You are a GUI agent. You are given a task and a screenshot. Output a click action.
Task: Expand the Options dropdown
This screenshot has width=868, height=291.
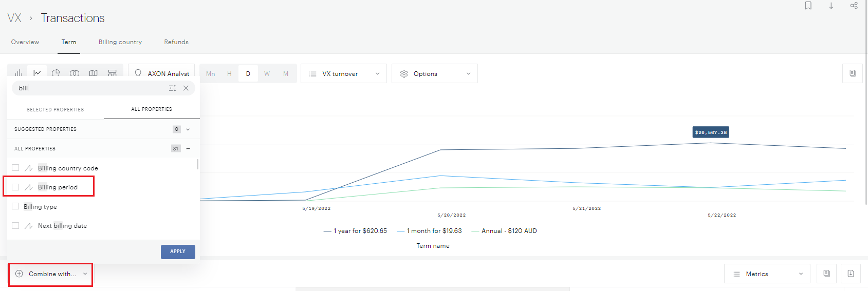pyautogui.click(x=435, y=73)
